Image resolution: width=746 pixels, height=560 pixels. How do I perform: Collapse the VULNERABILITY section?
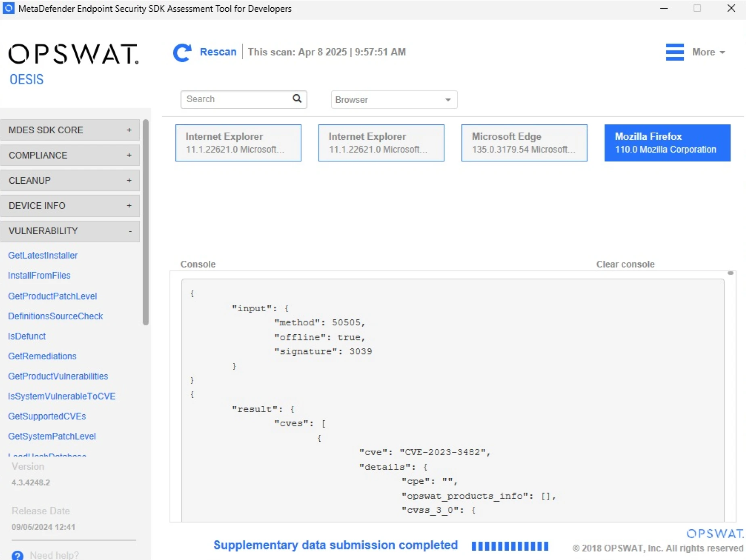click(x=70, y=231)
